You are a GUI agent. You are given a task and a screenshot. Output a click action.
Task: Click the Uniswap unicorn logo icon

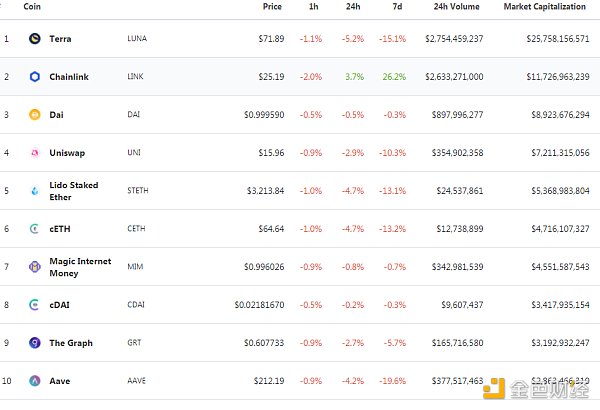34,153
